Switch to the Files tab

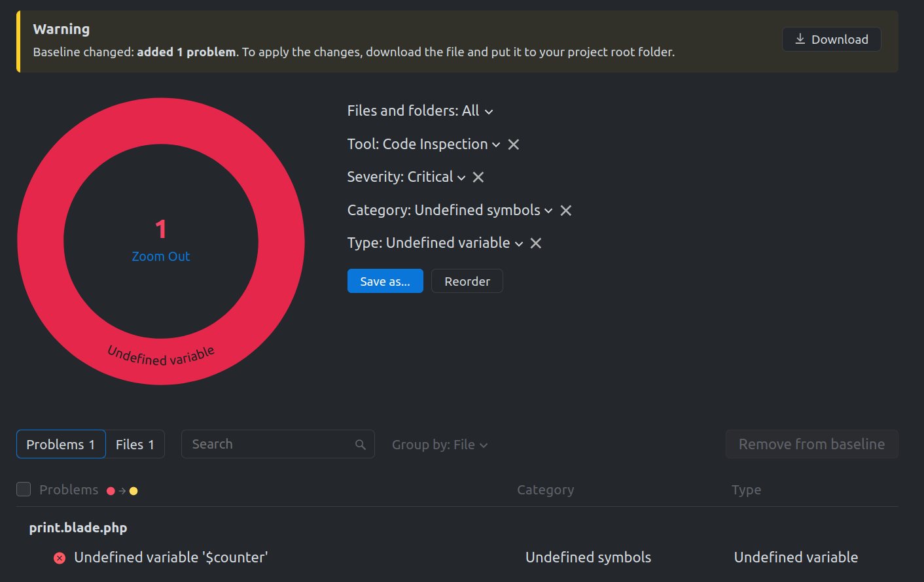coord(135,444)
